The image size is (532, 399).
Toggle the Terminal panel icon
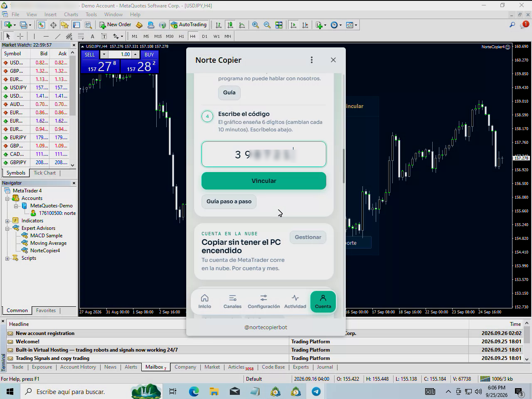tap(76, 25)
